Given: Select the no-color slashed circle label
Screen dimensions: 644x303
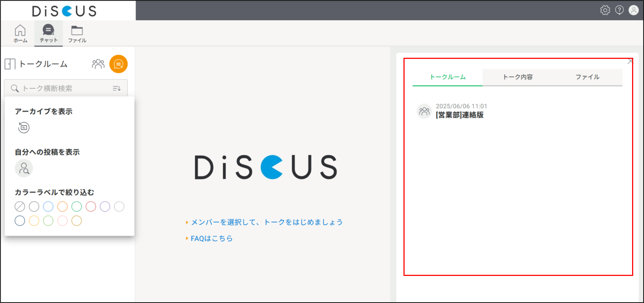Looking at the screenshot, I should click(20, 207).
